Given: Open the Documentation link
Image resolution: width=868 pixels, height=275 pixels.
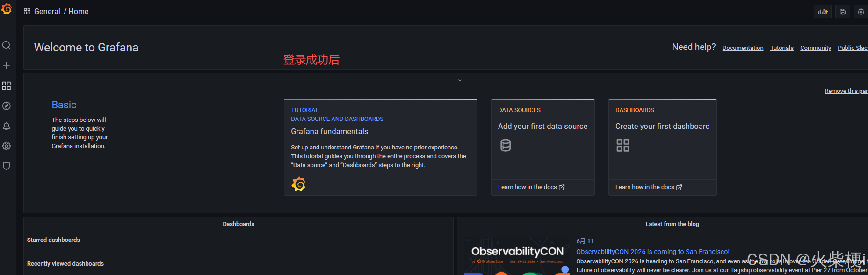Looking at the screenshot, I should point(743,48).
